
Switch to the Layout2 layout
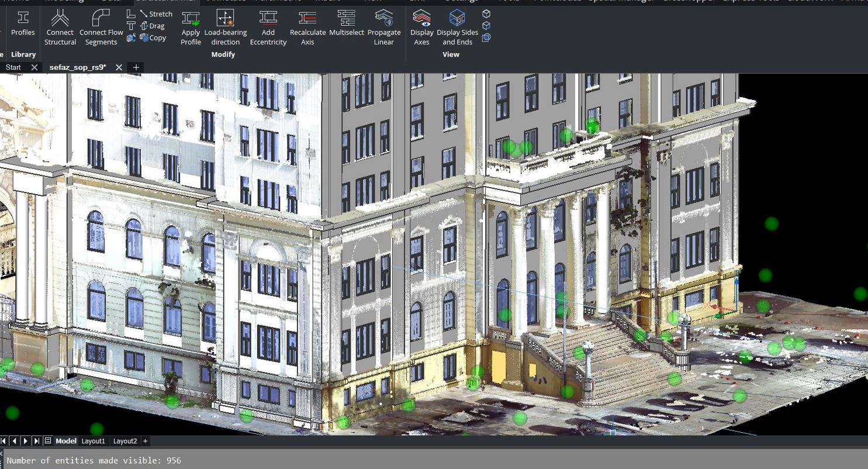[x=125, y=441]
